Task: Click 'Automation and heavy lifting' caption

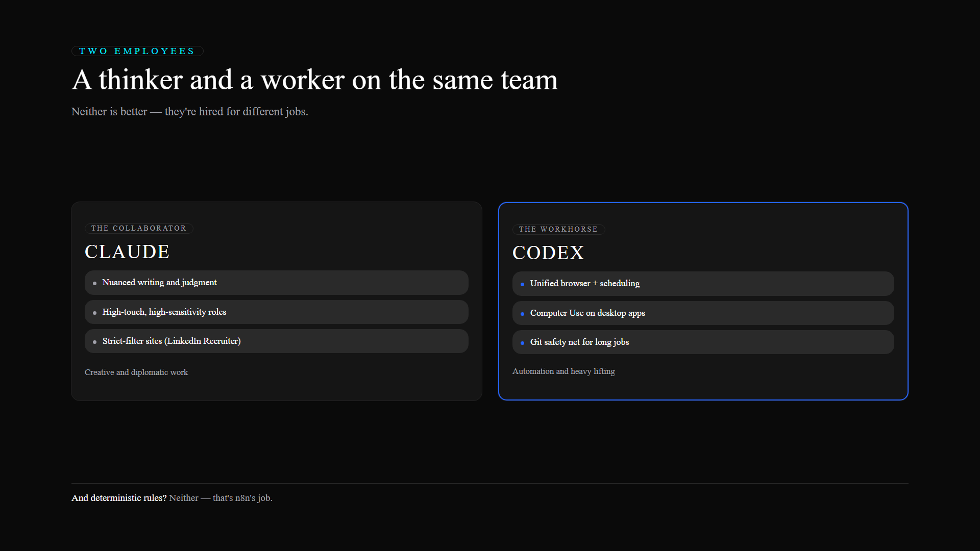Action: click(563, 371)
